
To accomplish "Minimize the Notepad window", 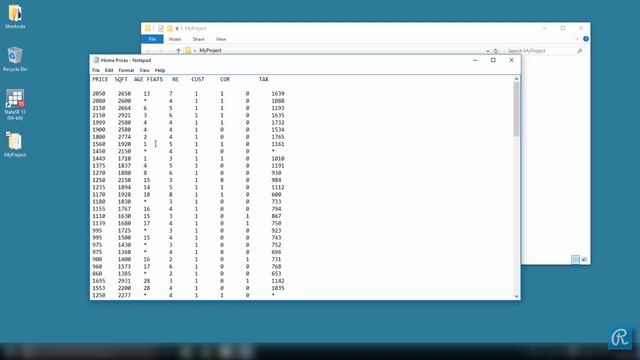I will 475,60.
